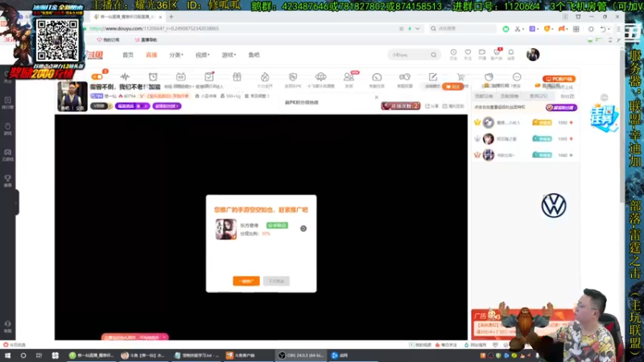
Task: Open the alarm clock tool in streamer toolbar
Action: tap(153, 76)
